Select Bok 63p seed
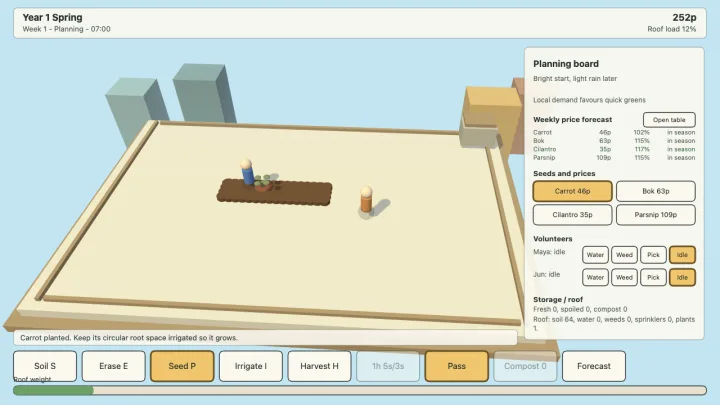Image resolution: width=720 pixels, height=405 pixels. point(656,191)
